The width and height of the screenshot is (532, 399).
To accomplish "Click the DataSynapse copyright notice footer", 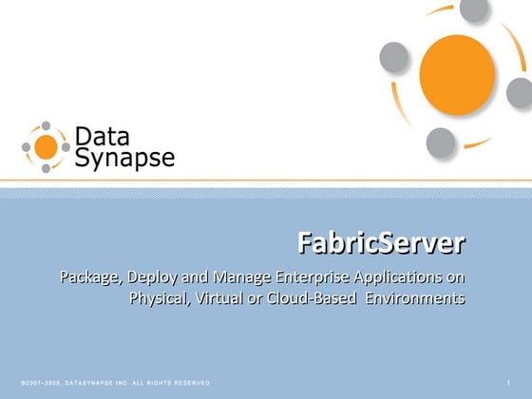I will (x=115, y=383).
